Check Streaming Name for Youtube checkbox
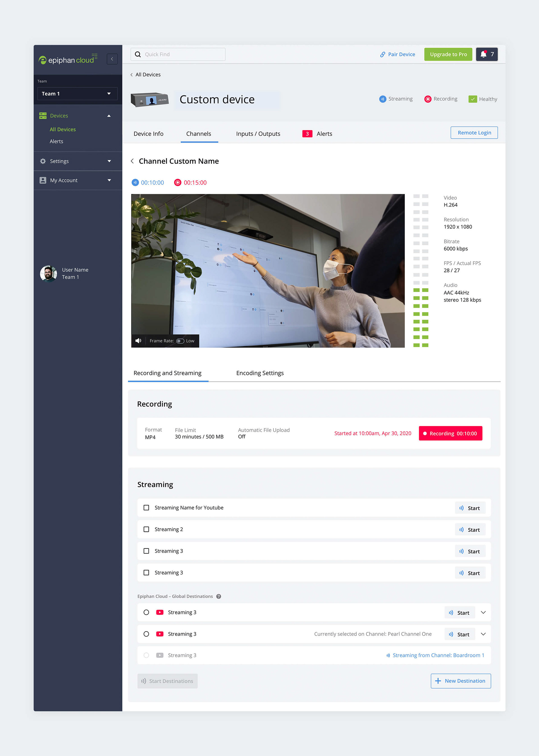This screenshot has width=539, height=756. [x=146, y=508]
